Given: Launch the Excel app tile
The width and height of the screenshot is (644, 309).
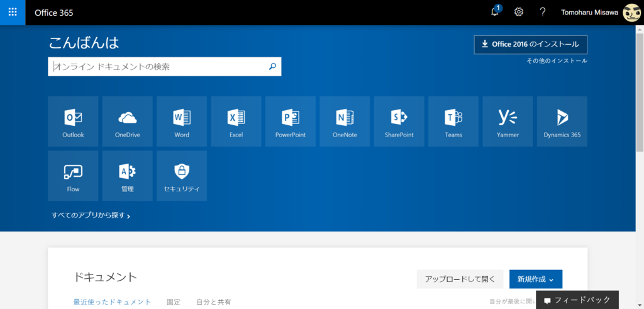Looking at the screenshot, I should click(236, 121).
